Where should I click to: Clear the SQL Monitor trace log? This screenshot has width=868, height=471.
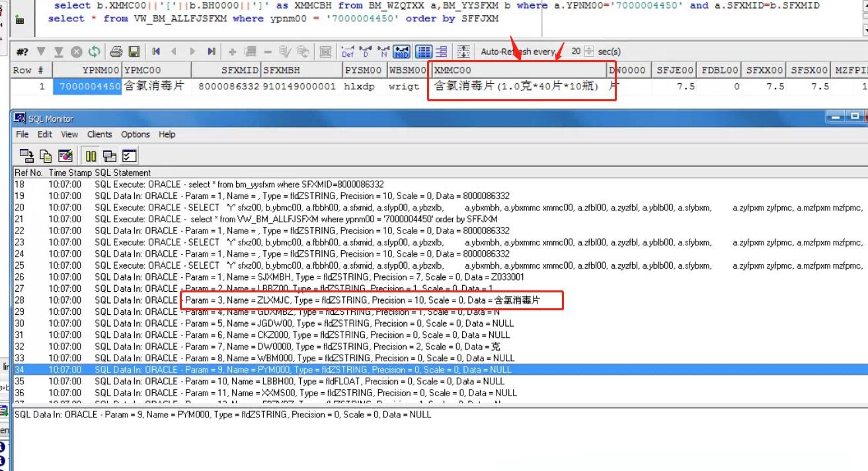65,155
